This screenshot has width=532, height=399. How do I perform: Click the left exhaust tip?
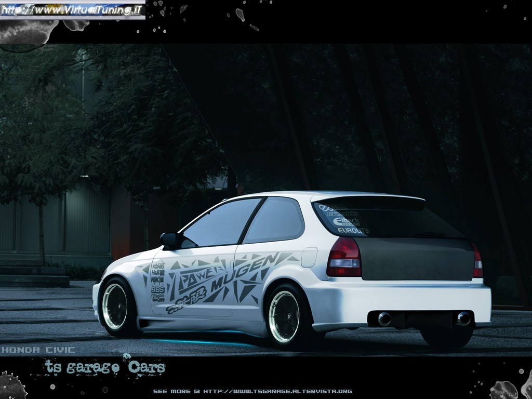pos(384,320)
